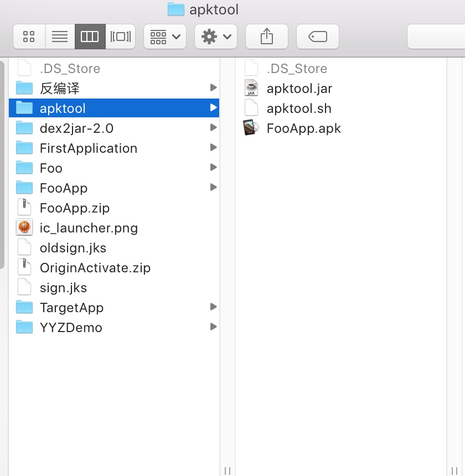The height and width of the screenshot is (476, 465).
Task: Select the column view button
Action: (x=90, y=37)
